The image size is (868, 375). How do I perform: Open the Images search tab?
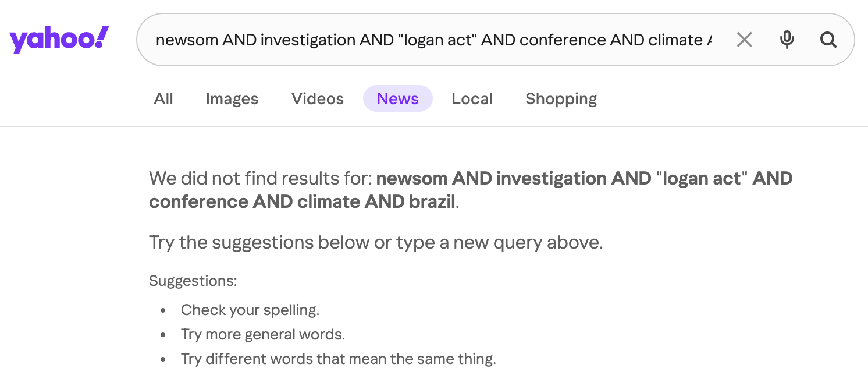click(232, 99)
